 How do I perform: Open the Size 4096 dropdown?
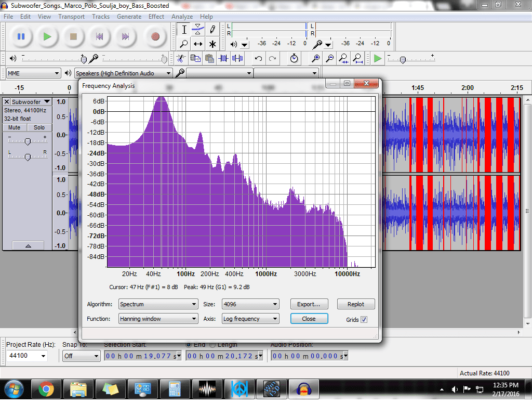(250, 304)
